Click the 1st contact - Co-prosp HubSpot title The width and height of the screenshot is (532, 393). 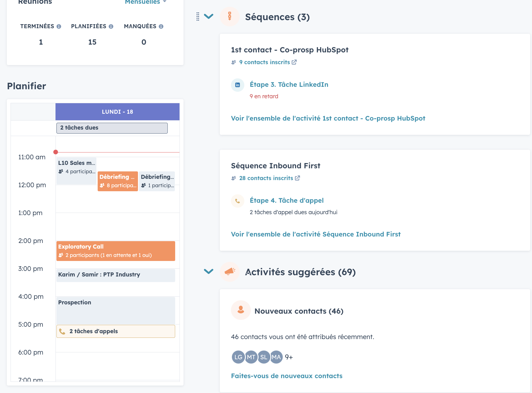click(290, 50)
